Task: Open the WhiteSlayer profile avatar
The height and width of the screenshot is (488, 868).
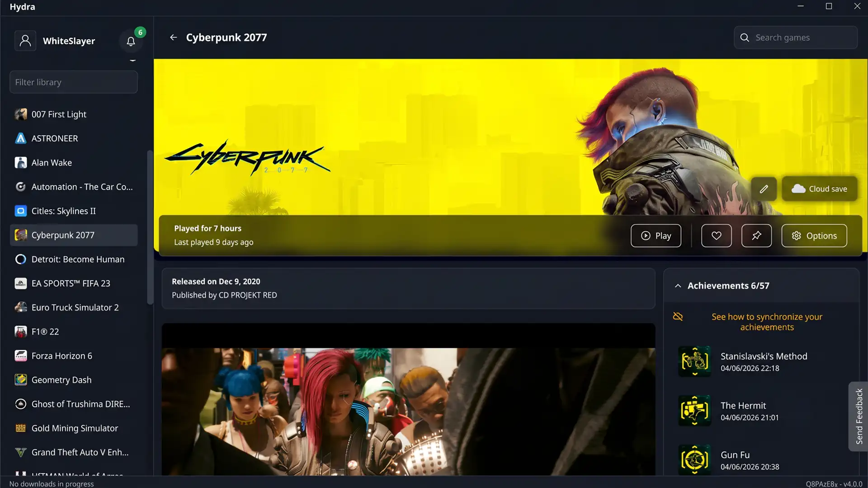Action: (25, 41)
